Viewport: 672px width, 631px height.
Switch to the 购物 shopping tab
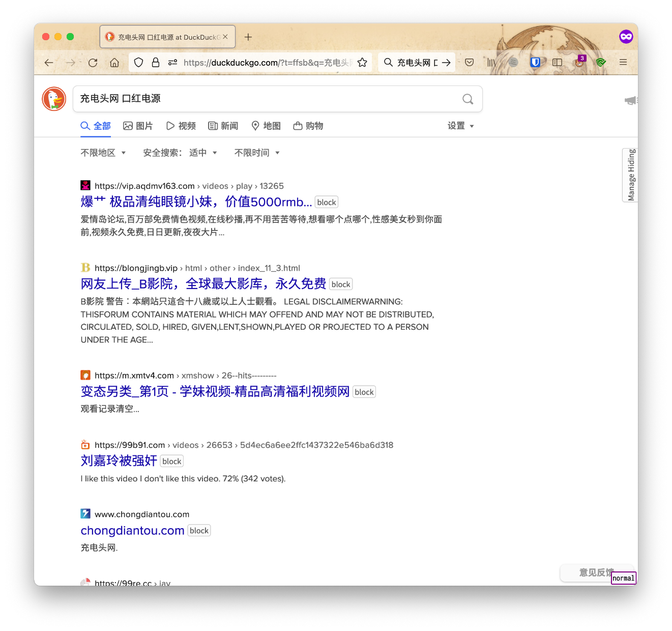pyautogui.click(x=308, y=126)
